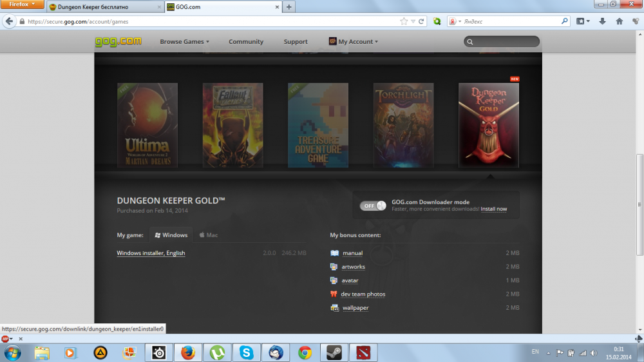Click the address bar URL

coord(78,21)
